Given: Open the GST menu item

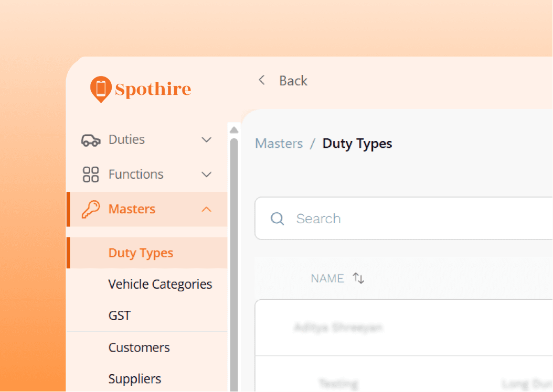Looking at the screenshot, I should point(120,315).
